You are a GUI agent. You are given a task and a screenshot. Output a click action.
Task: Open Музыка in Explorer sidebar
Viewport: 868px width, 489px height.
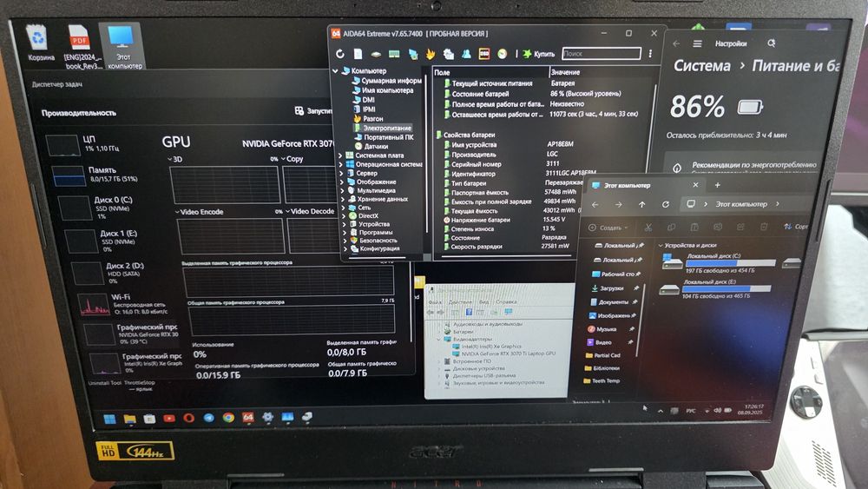(608, 329)
